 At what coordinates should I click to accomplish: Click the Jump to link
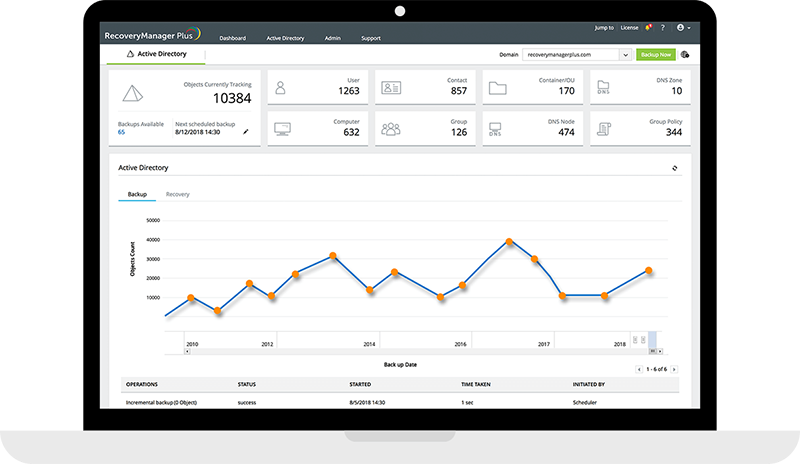click(604, 28)
